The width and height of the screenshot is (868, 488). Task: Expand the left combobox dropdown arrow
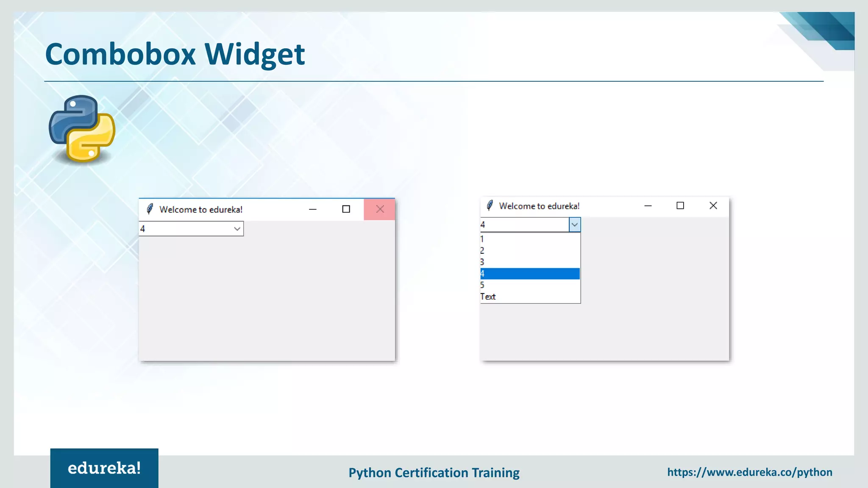tap(237, 229)
